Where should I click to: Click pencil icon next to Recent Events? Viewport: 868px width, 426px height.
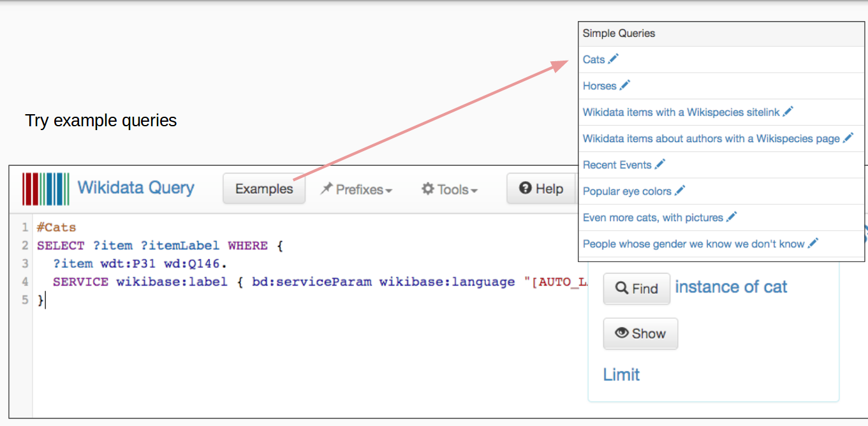click(659, 164)
